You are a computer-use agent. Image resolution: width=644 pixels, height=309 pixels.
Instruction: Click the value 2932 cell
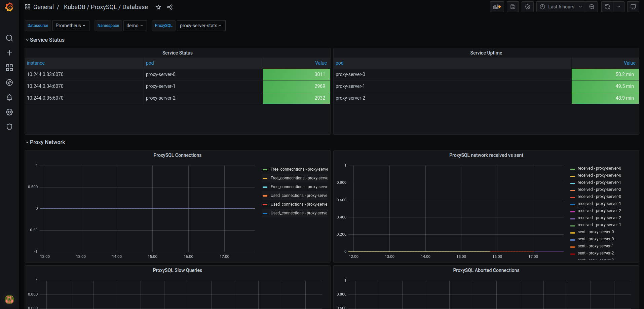click(297, 98)
